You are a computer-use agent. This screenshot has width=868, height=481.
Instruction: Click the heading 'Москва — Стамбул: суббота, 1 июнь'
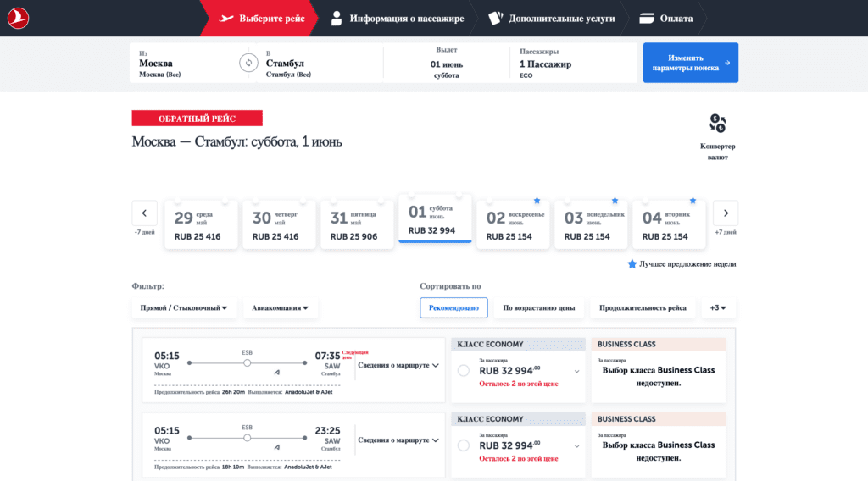point(237,141)
